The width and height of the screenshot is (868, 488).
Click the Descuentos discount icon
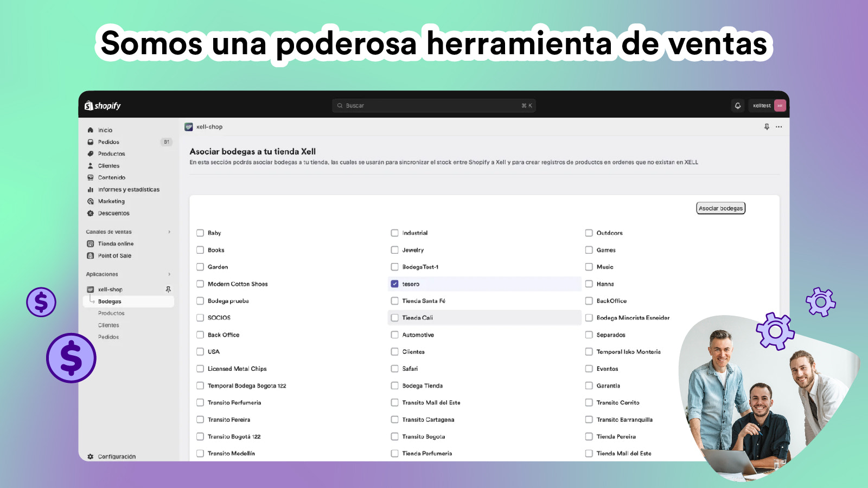91,213
